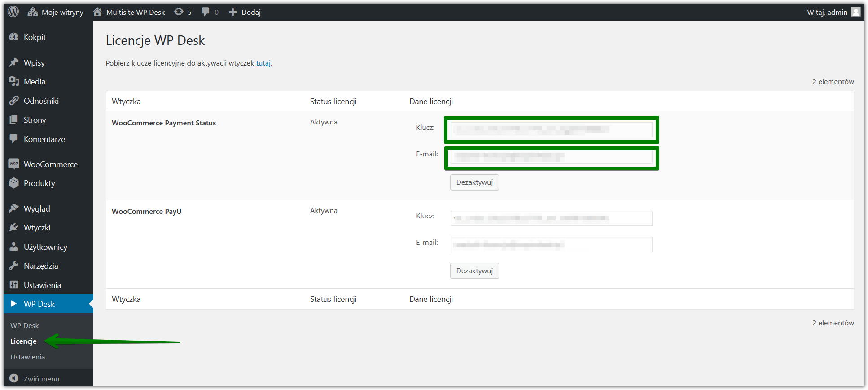The image size is (868, 390).
Task: Click the top Status licencji column header
Action: coord(333,102)
